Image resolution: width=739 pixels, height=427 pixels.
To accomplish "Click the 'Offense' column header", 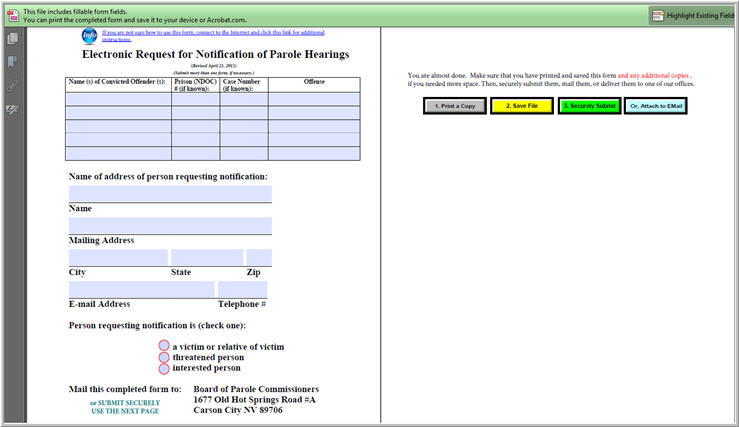I will 314,82.
